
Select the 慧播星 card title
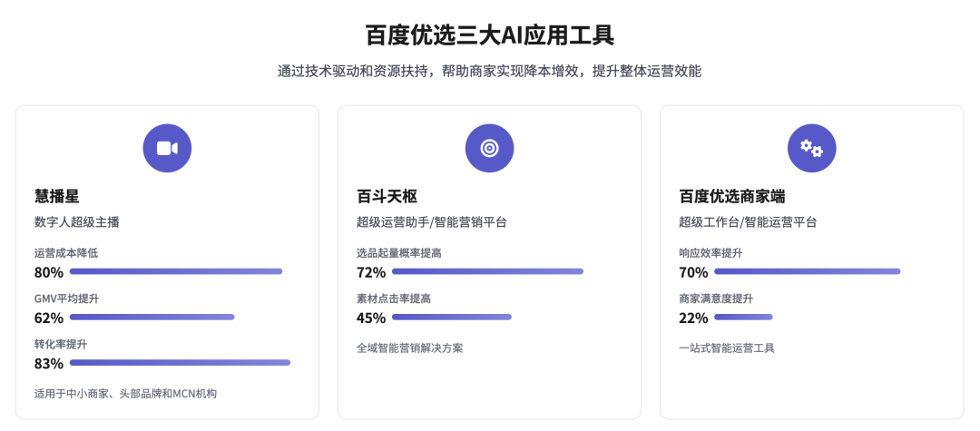pos(57,196)
